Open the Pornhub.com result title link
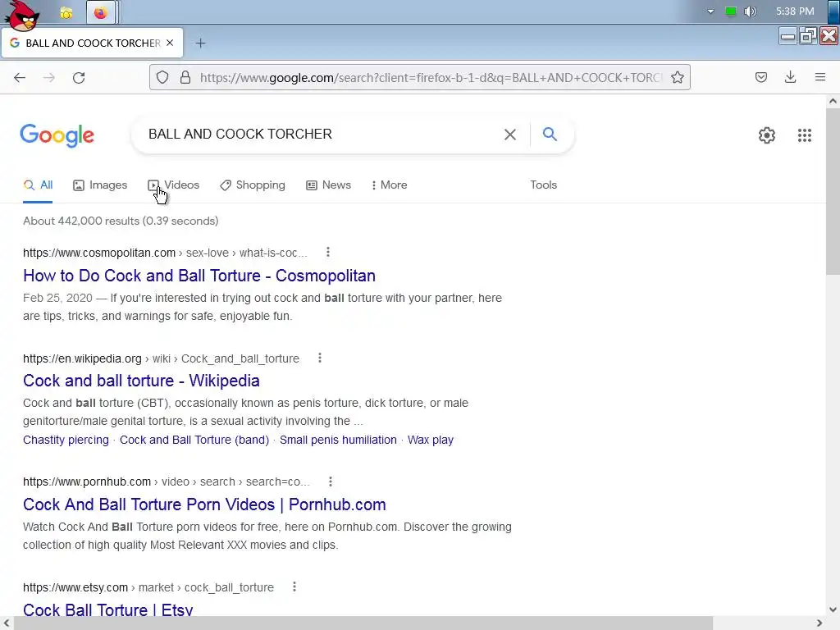This screenshot has height=630, width=840. coord(204,504)
